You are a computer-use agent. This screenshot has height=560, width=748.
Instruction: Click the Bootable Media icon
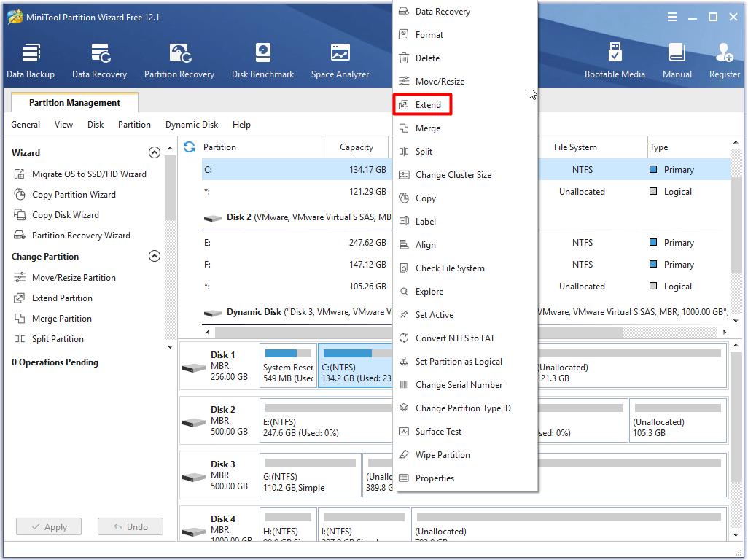point(615,60)
